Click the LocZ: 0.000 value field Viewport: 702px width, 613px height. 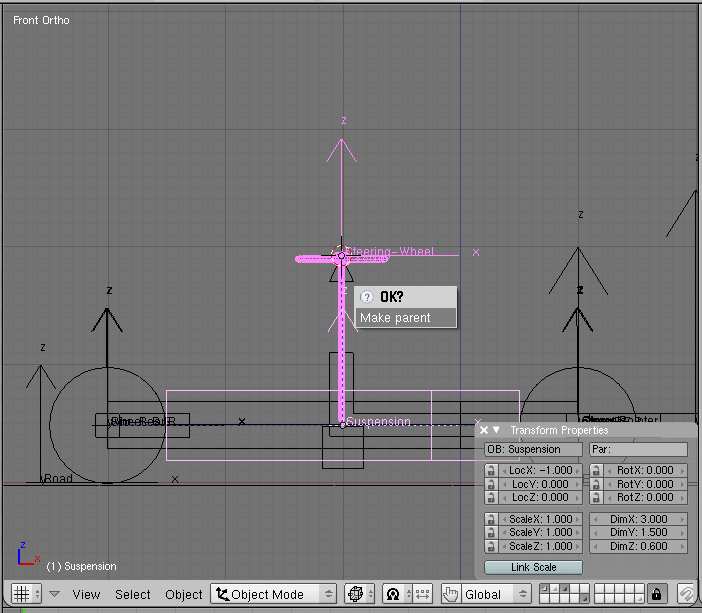point(540,497)
